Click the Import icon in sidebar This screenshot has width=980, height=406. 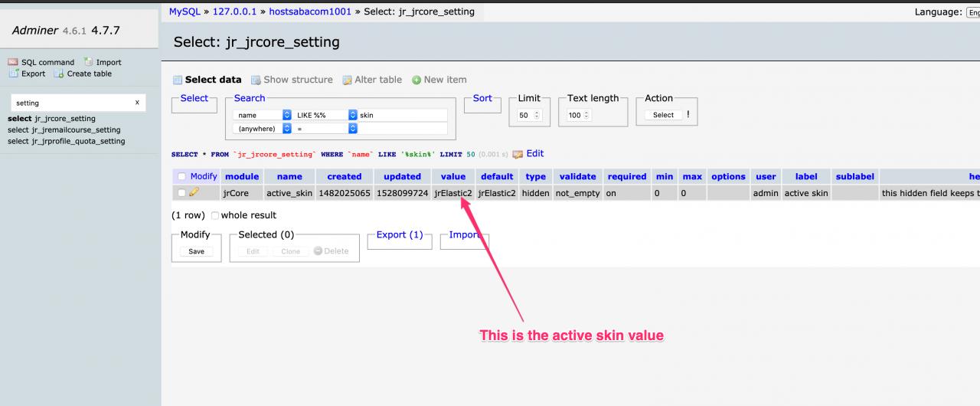pyautogui.click(x=88, y=62)
